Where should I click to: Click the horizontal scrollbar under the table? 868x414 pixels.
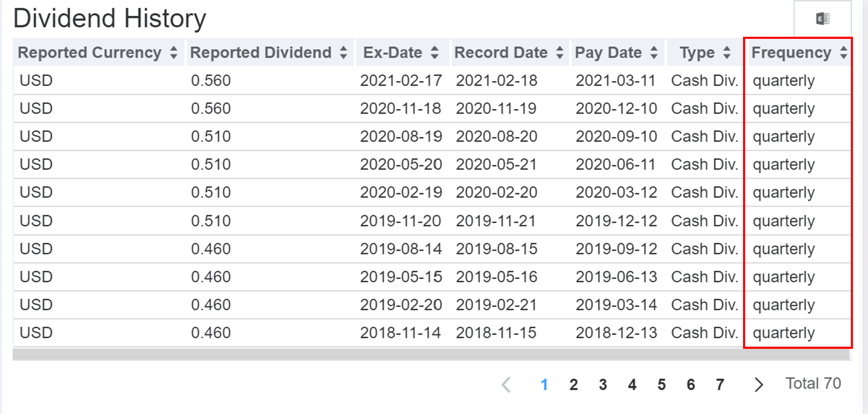431,354
